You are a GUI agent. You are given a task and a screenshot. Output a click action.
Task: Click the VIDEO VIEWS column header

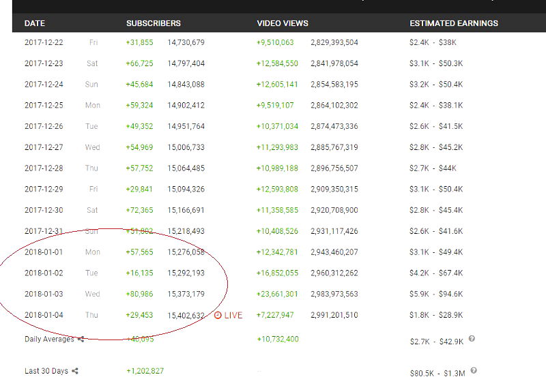click(x=282, y=23)
